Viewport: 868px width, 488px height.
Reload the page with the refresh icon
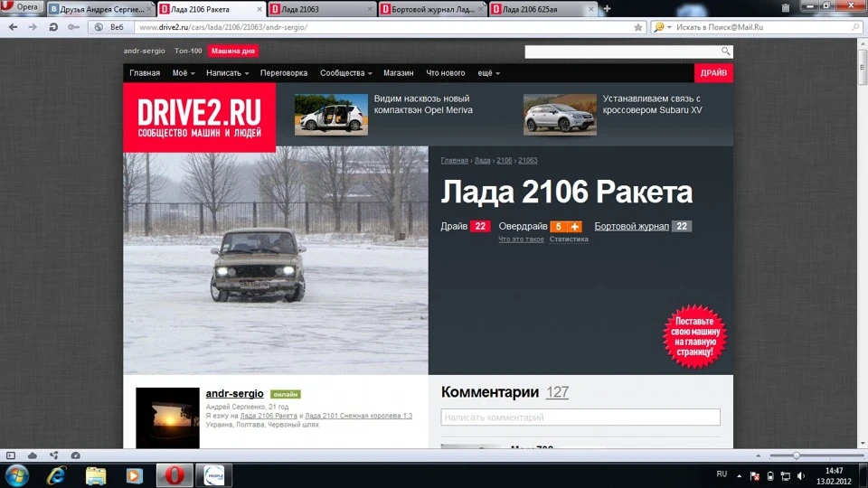pos(53,27)
